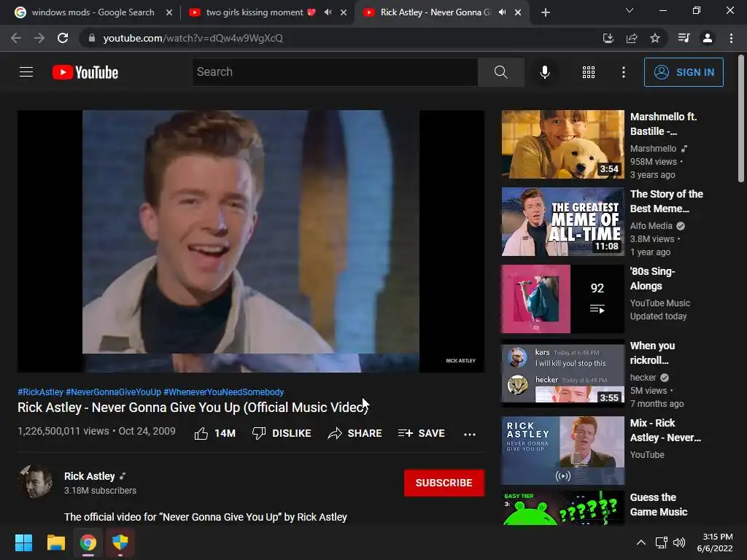Open the #RickAstley hashtag link

(41, 392)
